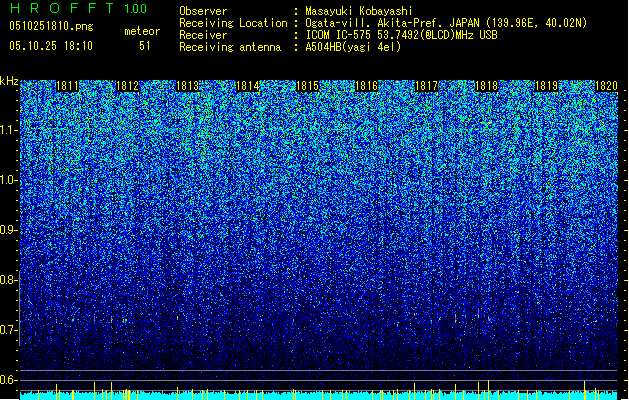Click the meteor count value 51
This screenshot has height=400, width=629.
pyautogui.click(x=145, y=46)
